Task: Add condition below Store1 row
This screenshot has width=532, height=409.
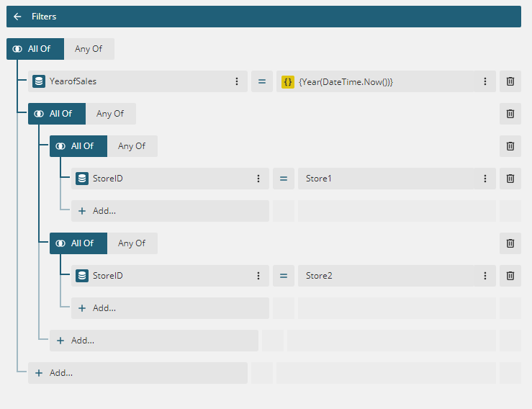Action: point(171,211)
